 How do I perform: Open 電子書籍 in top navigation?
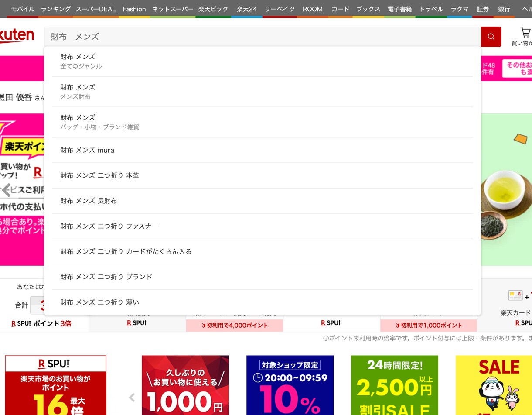coord(400,9)
